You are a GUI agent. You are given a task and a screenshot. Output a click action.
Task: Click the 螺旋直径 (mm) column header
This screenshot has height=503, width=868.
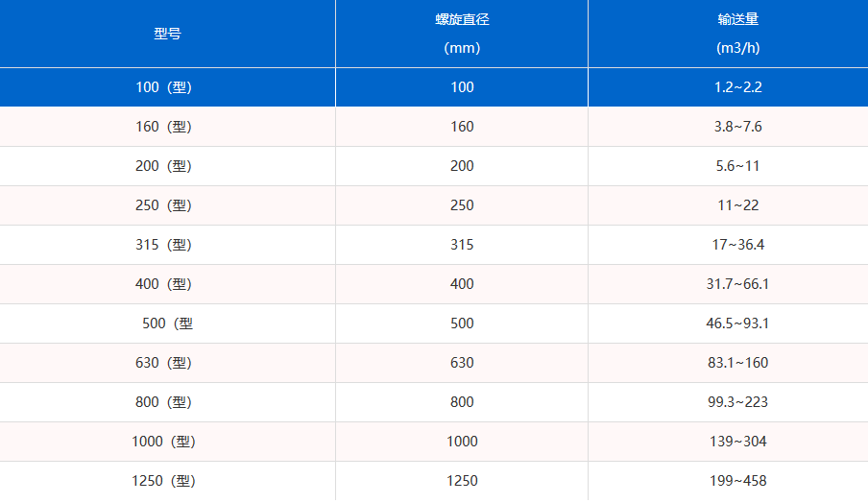462,34
